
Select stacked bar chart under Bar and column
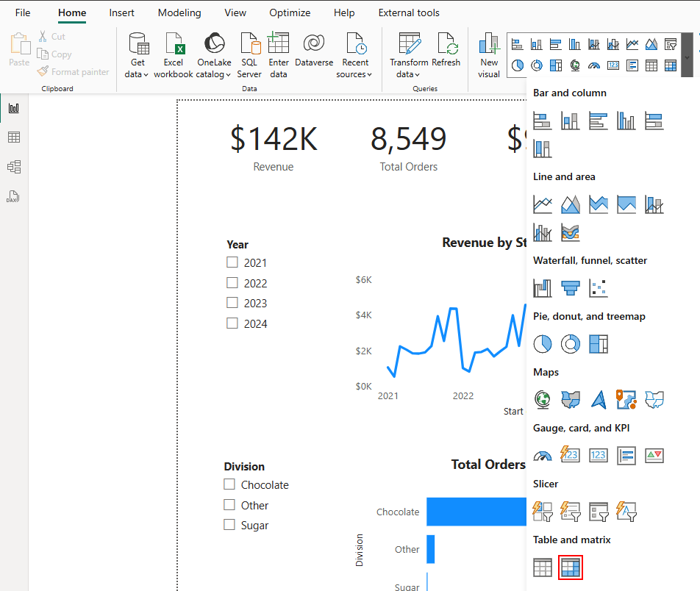click(x=543, y=121)
